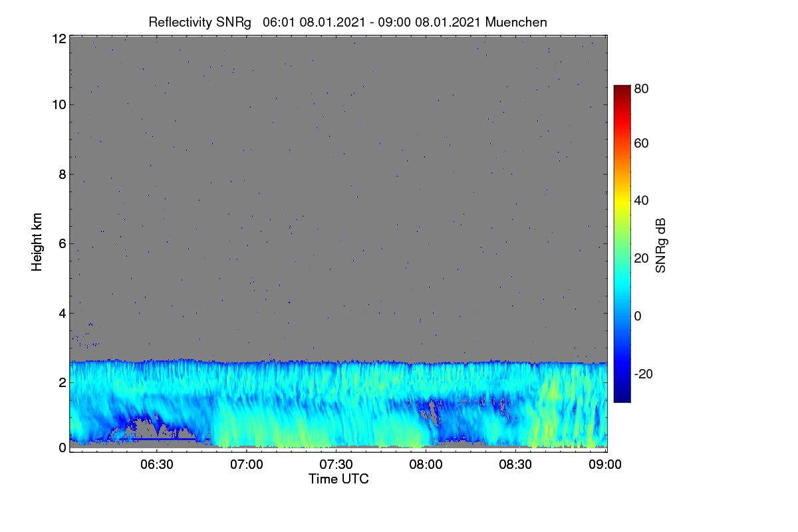The image size is (798, 532).
Task: Click the 'Height km' axis label
Action: (x=37, y=242)
